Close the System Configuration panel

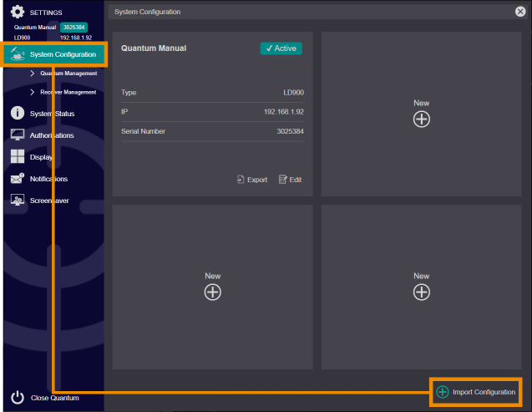pos(520,12)
